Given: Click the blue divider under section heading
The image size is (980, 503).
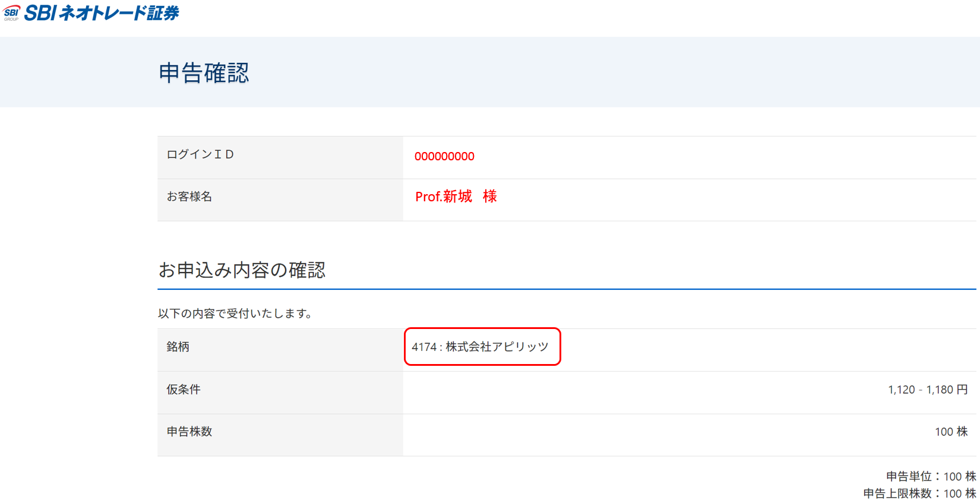Looking at the screenshot, I should (567, 289).
